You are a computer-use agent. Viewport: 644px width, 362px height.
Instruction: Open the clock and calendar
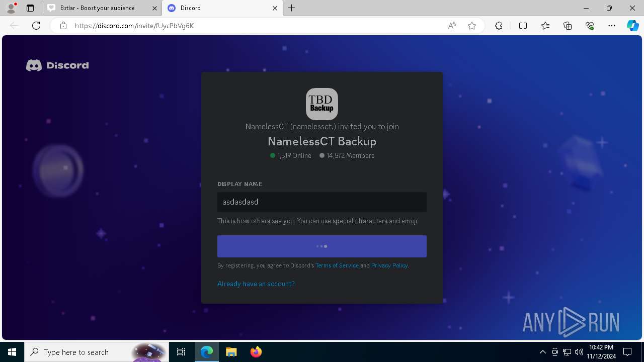point(601,352)
